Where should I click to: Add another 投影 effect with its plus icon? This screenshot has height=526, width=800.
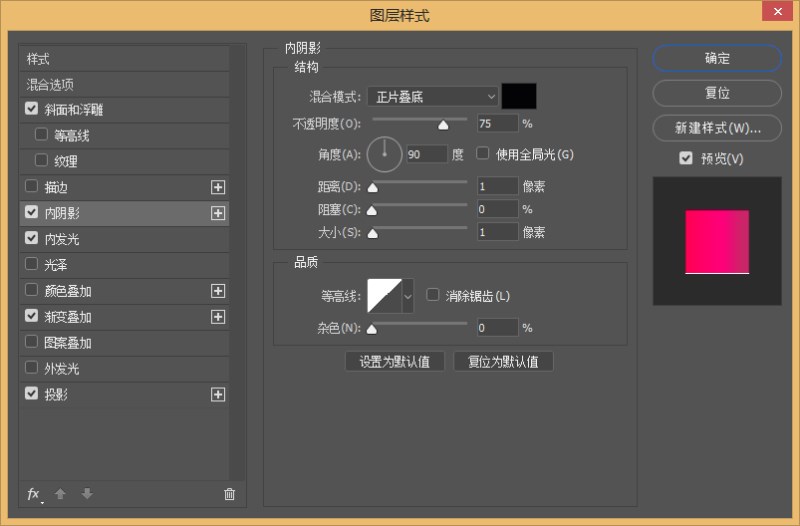tap(218, 394)
